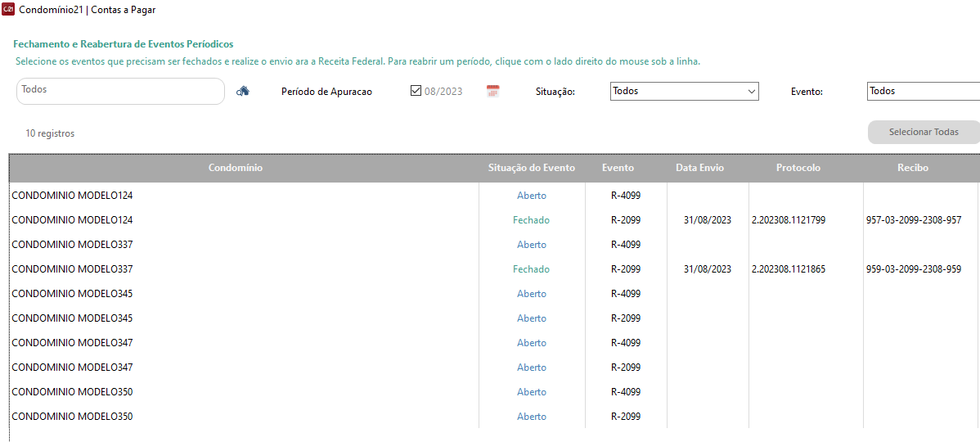Click the Recibo column header

915,168
